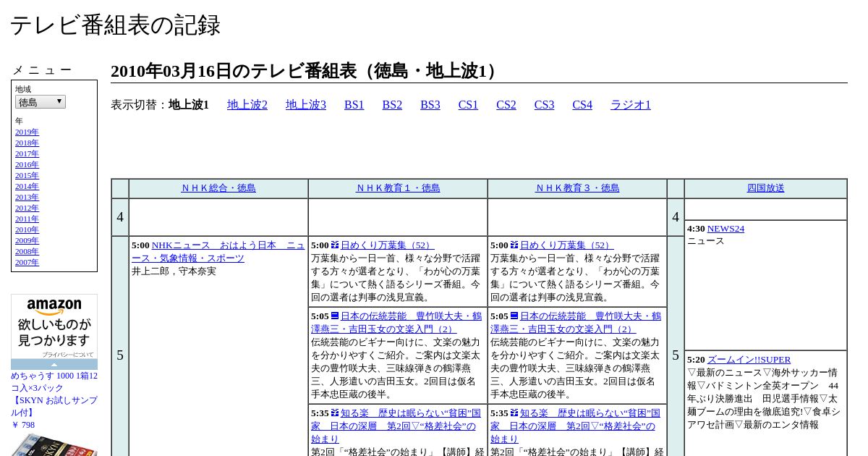The height and width of the screenshot is (456, 868).
Task: Click the currently selected 地上波1 label
Action: 189,105
